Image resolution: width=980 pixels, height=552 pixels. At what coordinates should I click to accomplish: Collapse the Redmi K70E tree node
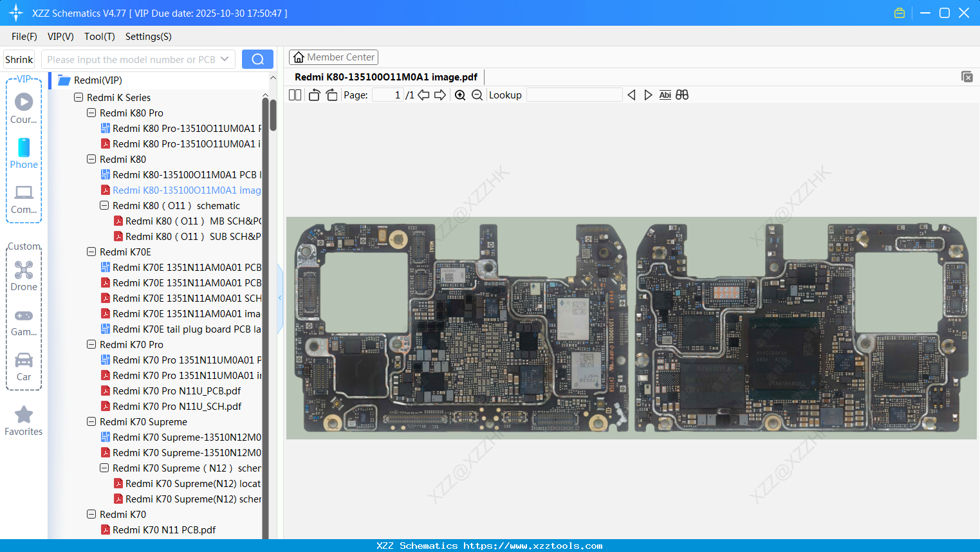[x=91, y=252]
